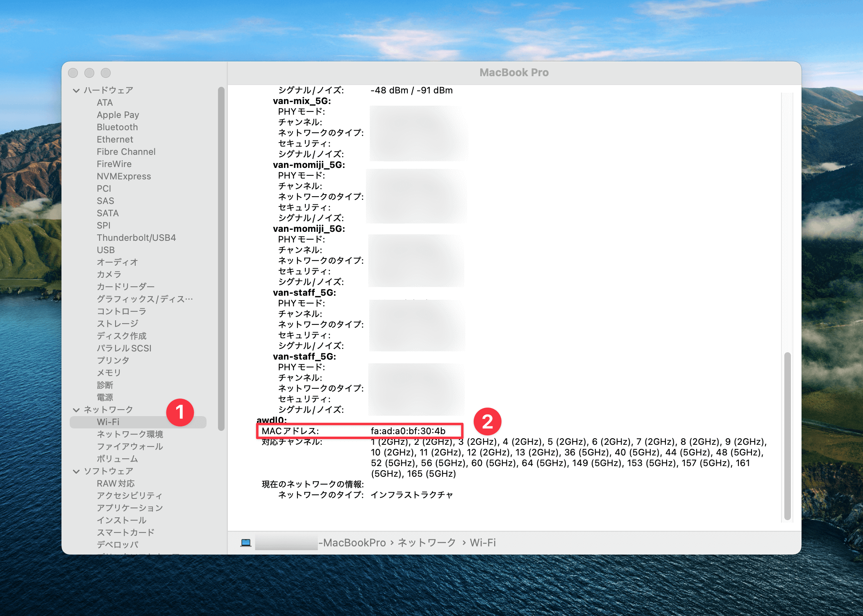Select アクセシビリティ entry
Screen dimensions: 863x616
click(129, 496)
